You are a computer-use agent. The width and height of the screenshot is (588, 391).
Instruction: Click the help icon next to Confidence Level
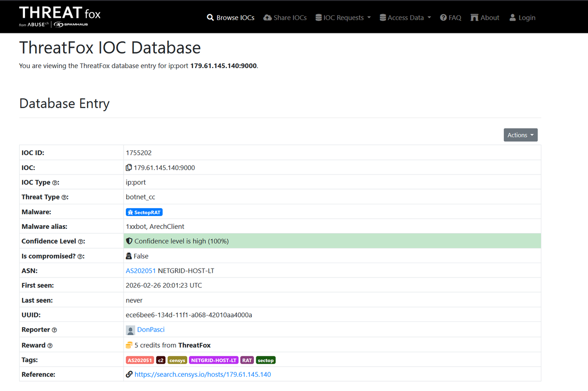[81, 242]
